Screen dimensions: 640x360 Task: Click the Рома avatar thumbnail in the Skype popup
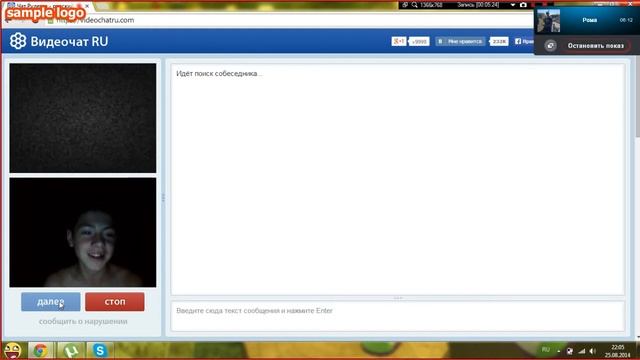[548, 20]
